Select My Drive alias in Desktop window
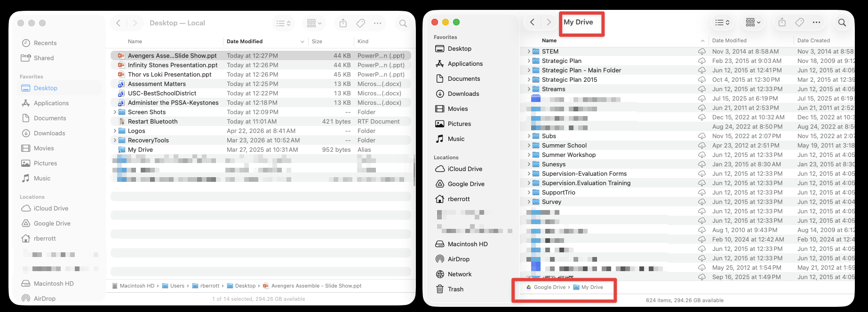This screenshot has width=868, height=312. click(x=261, y=149)
